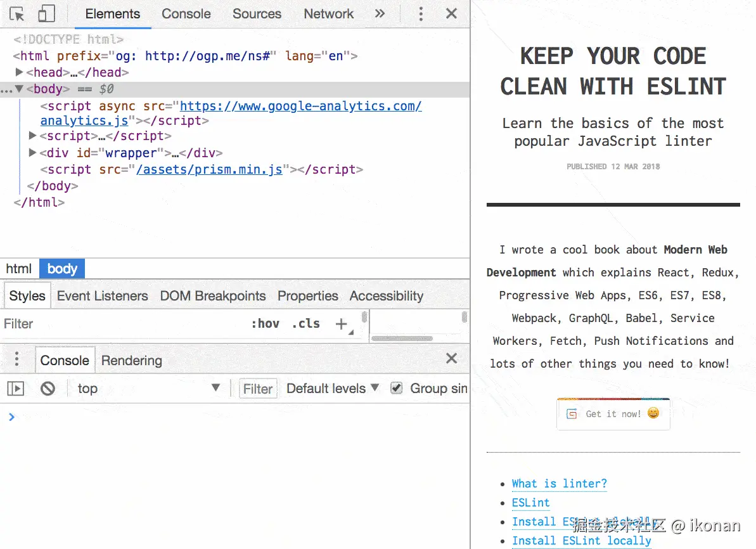Open the Accessibility sub-tab

(387, 295)
